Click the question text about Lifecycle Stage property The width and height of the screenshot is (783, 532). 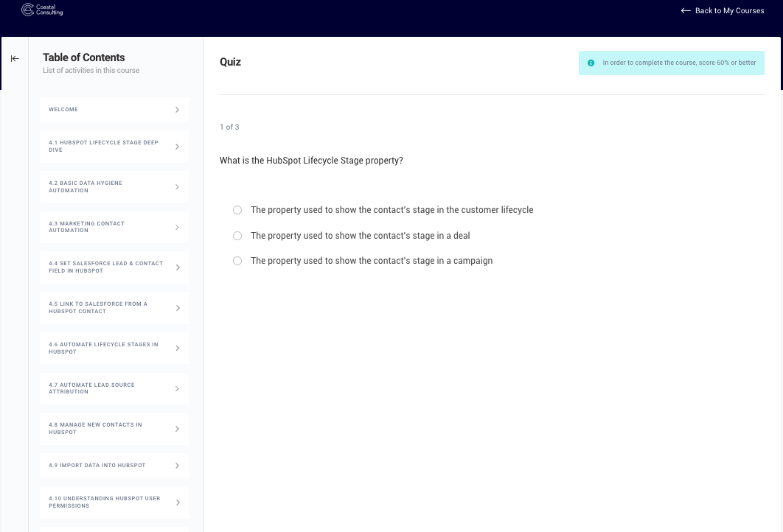coord(311,161)
